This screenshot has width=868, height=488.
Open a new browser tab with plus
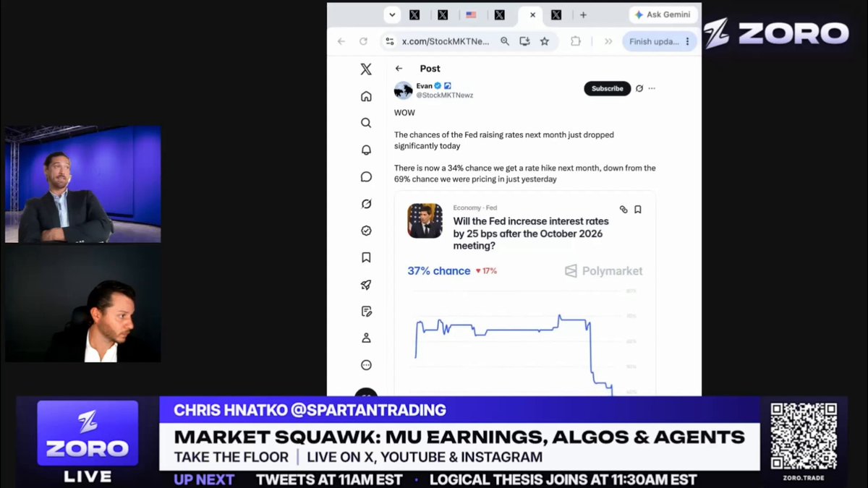583,14
